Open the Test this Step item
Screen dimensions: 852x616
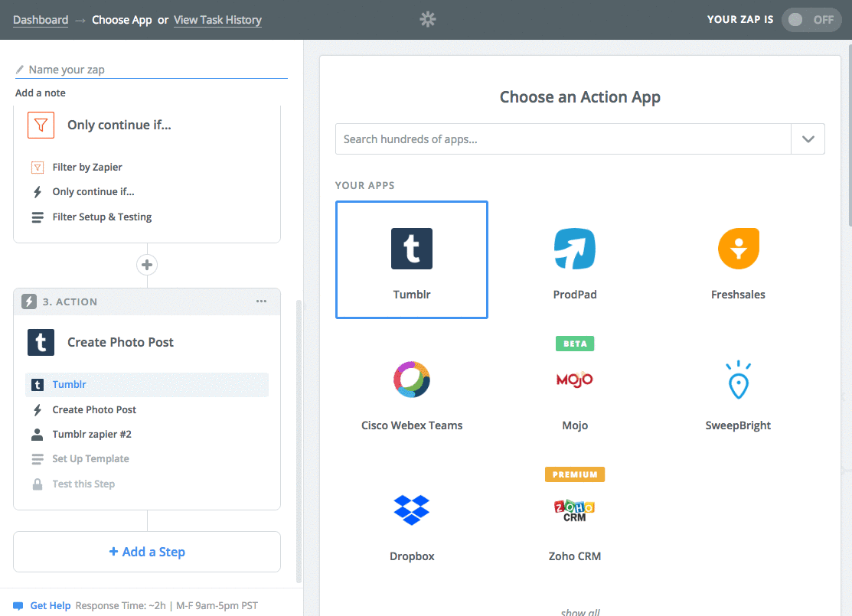83,484
